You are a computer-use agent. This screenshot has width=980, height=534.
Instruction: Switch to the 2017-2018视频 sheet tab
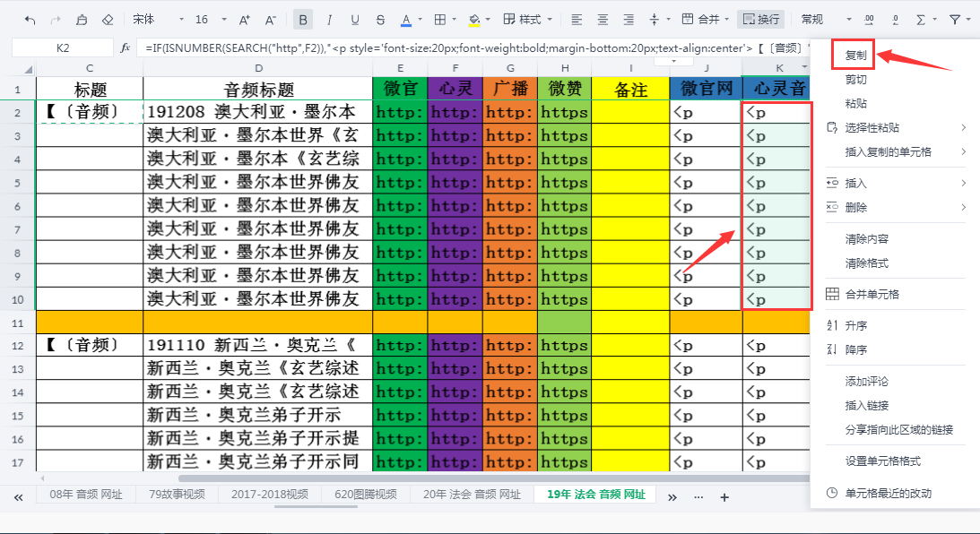point(269,494)
